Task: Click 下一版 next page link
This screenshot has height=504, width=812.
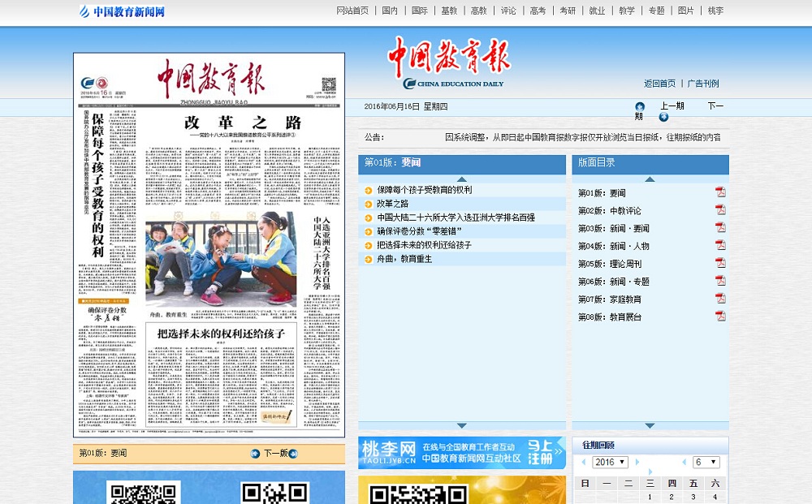Action: point(276,454)
